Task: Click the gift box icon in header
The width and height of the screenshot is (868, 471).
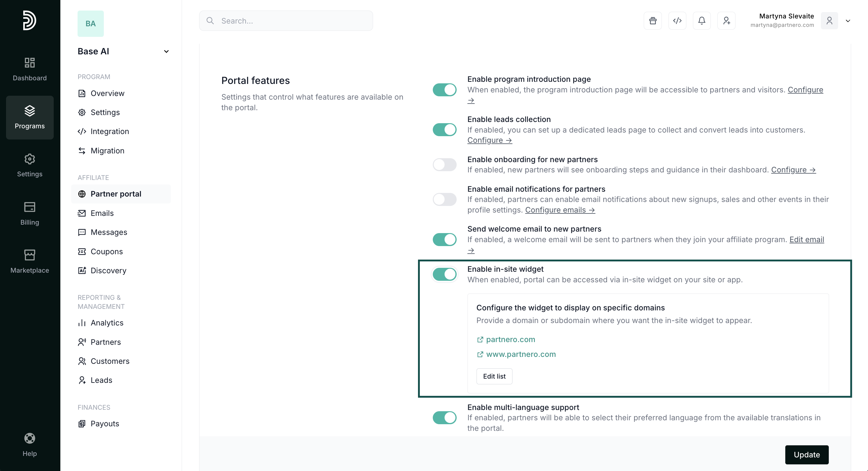Action: coord(653,21)
